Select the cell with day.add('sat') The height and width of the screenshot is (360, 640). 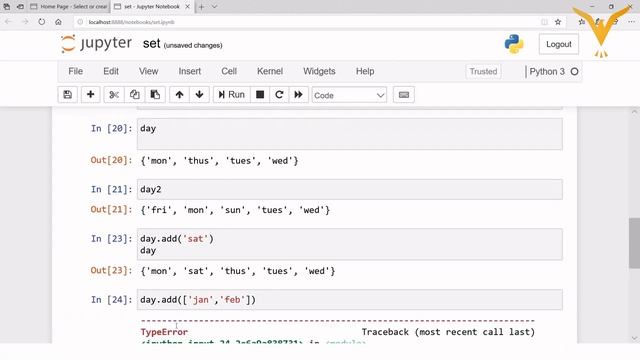click(350, 244)
